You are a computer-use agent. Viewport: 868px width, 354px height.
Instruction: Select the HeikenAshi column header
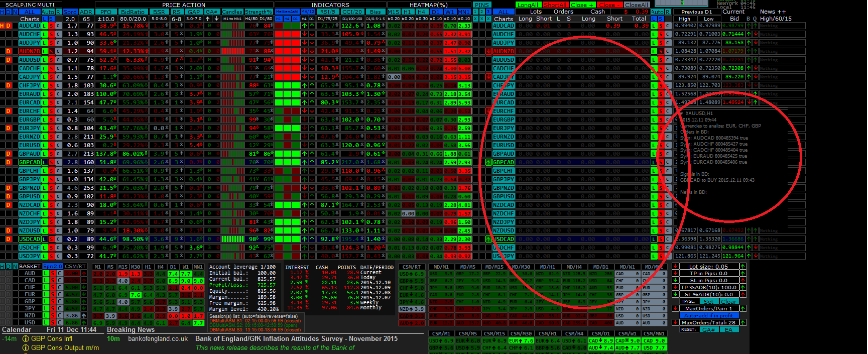tap(287, 12)
